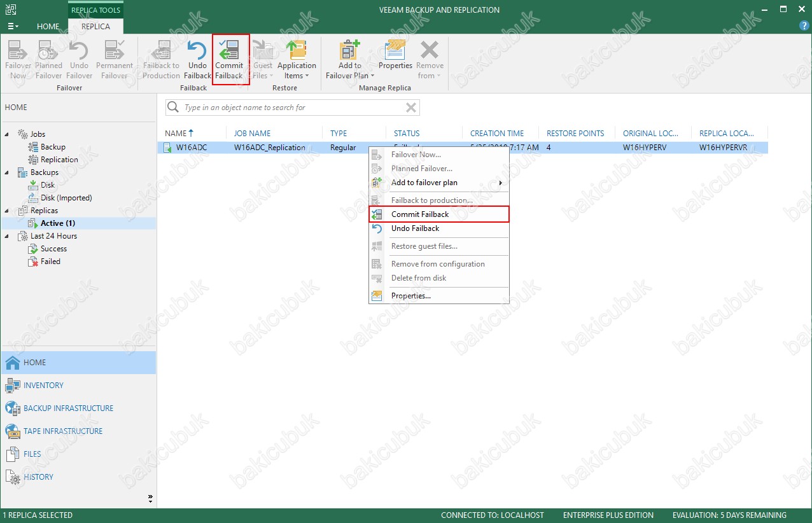Click into the object name search field
Viewport: 812px width, 523px height.
pos(293,108)
